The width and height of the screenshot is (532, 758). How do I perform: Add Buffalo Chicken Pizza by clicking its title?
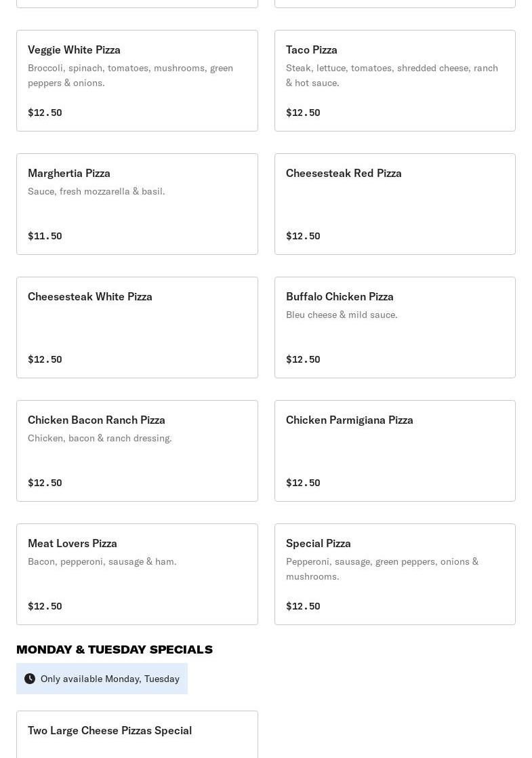coord(340,296)
